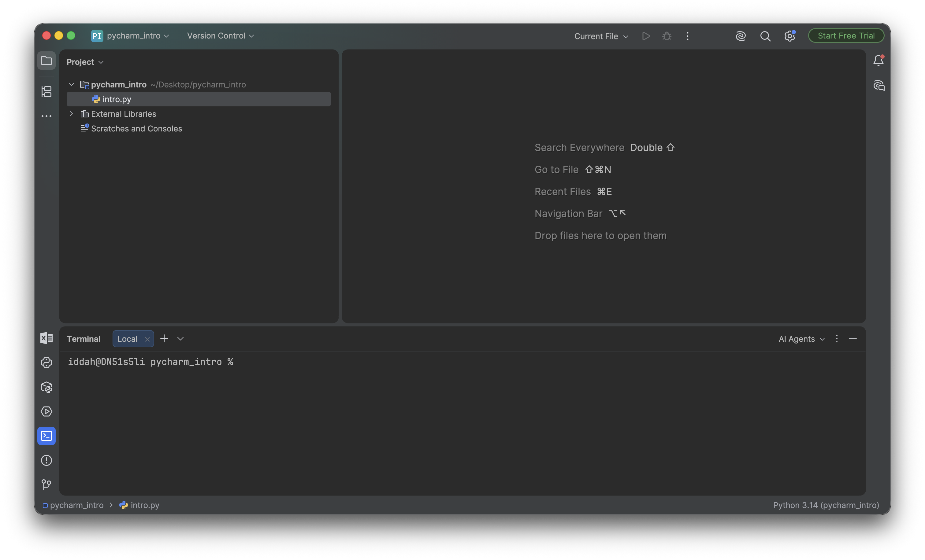Open the Notifications bell
This screenshot has width=925, height=560.
point(879,61)
